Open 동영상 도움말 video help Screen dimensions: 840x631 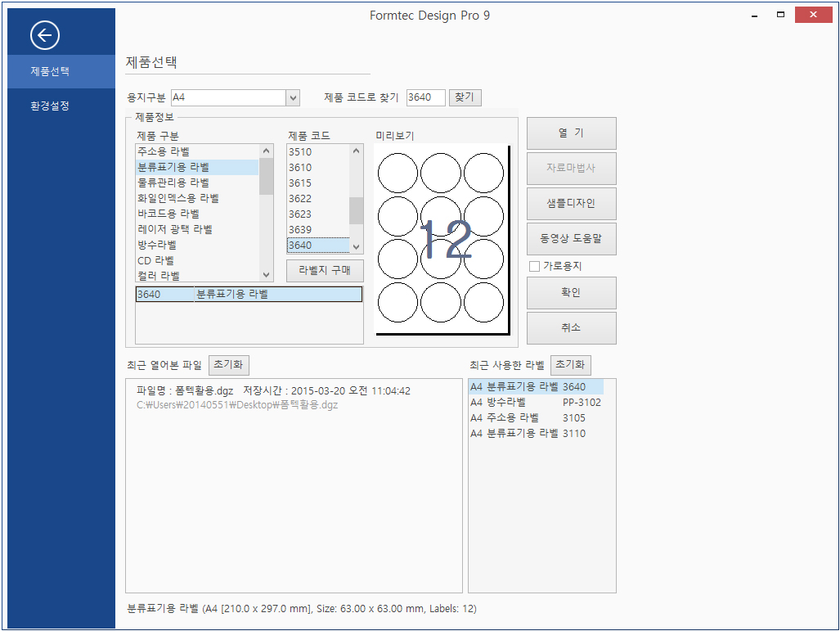[x=571, y=238]
